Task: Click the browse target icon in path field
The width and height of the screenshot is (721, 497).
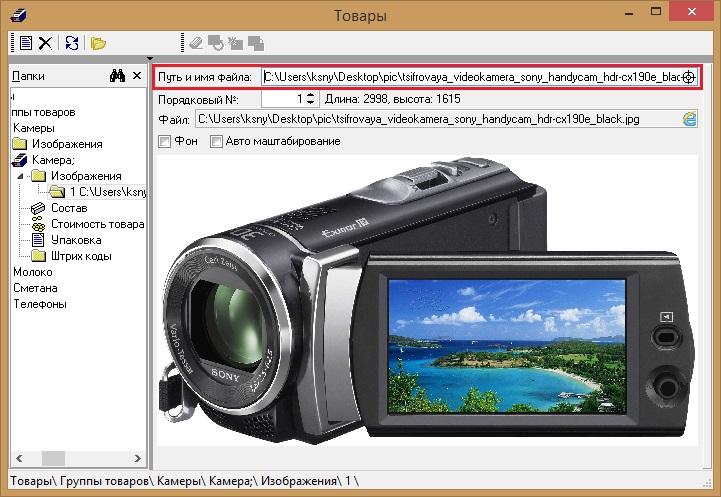Action: 688,77
